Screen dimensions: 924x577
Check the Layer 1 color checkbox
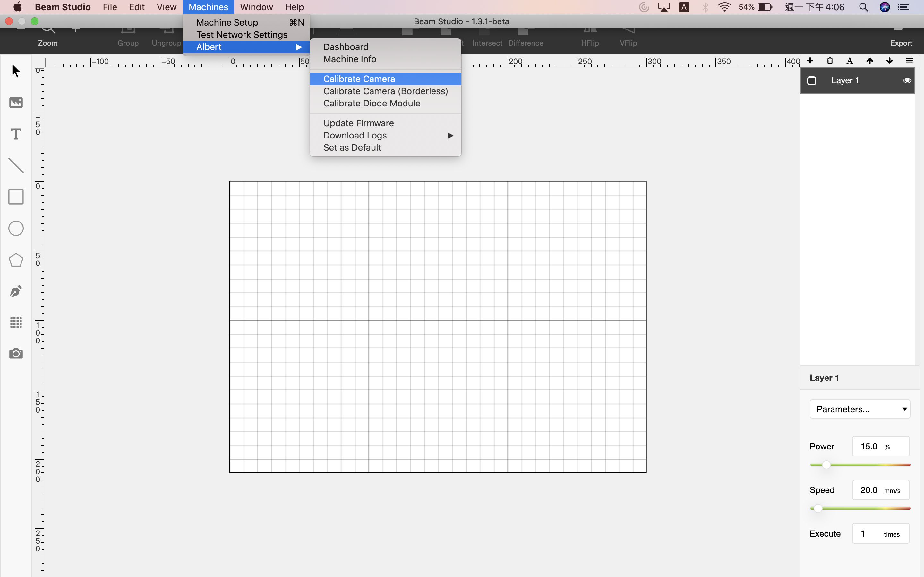812,80
